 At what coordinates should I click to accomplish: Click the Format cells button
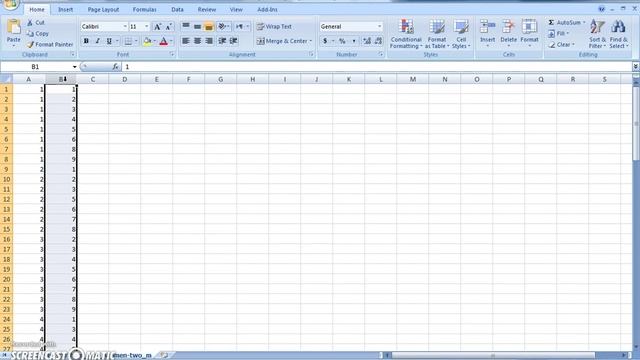[529, 33]
